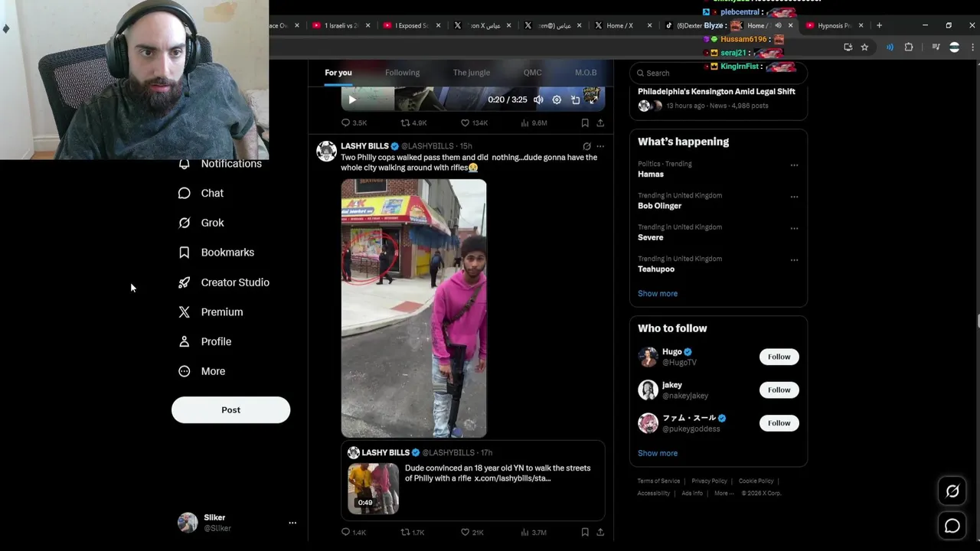
Task: View analytics showing 9.6M views
Action: 534,122
